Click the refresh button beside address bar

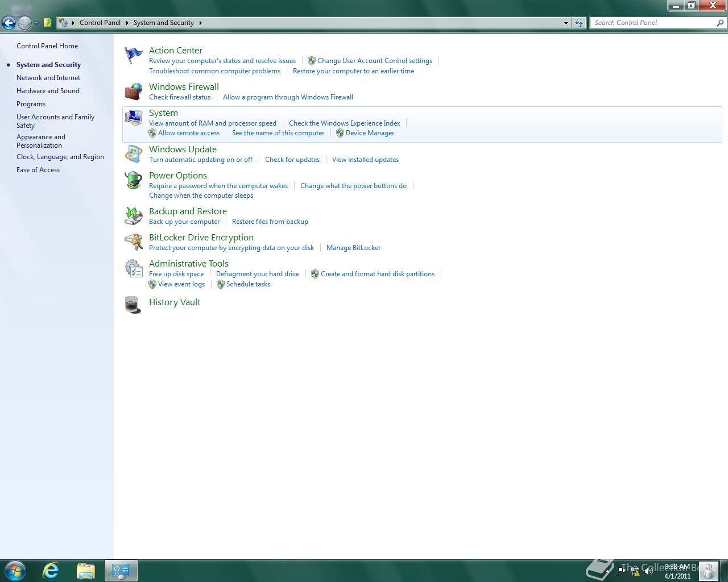coord(579,23)
